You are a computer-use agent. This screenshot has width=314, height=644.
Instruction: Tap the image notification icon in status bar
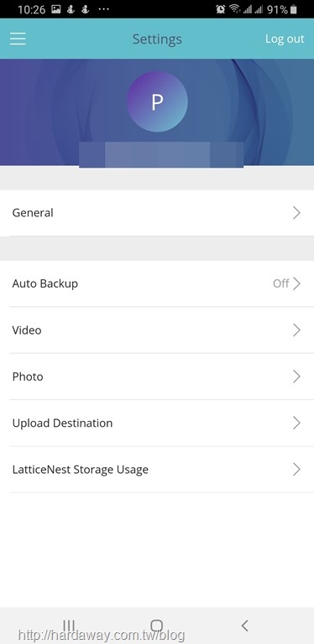[x=56, y=9]
